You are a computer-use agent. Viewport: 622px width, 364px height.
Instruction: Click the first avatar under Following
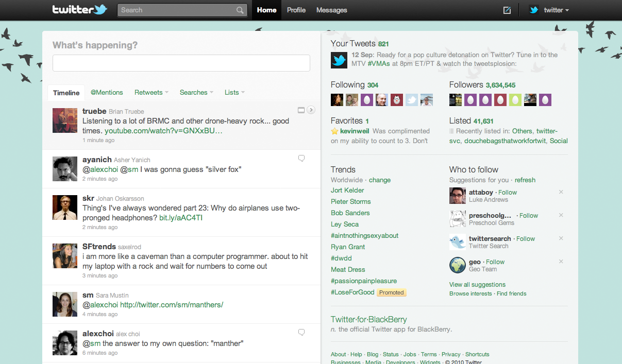(x=337, y=100)
